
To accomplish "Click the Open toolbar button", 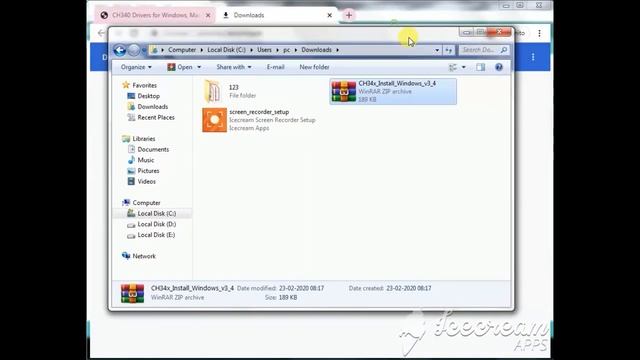I will tap(180, 67).
